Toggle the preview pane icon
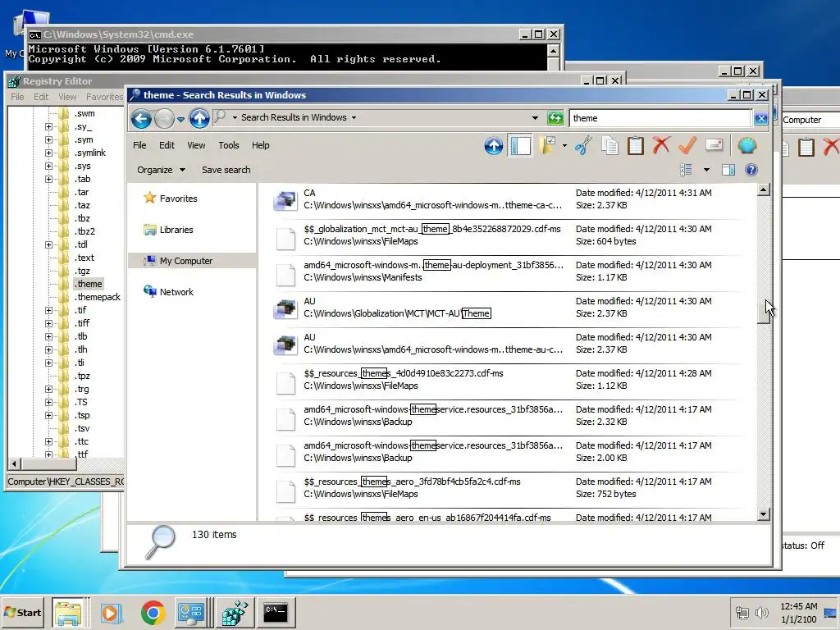The width and height of the screenshot is (840, 630). (x=728, y=171)
